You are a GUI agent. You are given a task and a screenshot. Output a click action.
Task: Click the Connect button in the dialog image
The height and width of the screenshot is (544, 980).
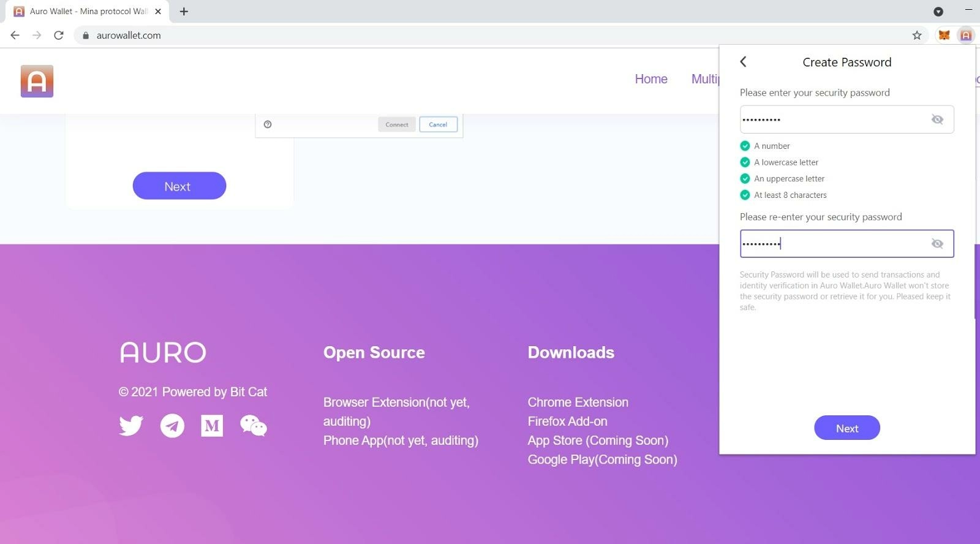pyautogui.click(x=396, y=124)
